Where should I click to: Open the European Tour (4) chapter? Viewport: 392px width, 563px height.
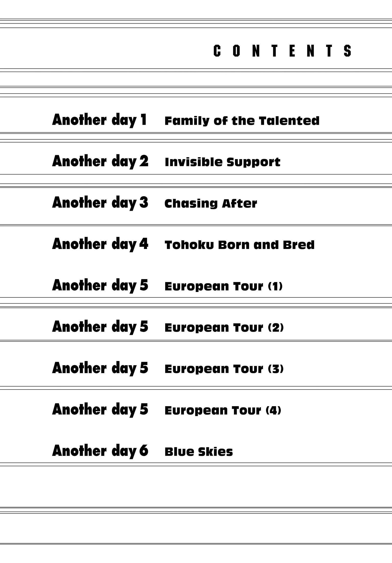223,411
